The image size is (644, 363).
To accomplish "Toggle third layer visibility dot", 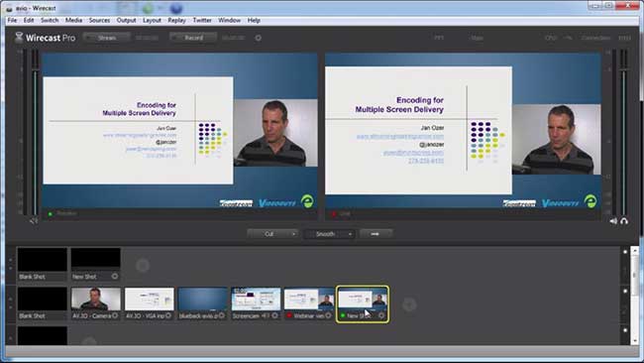I will pyautogui.click(x=625, y=330).
